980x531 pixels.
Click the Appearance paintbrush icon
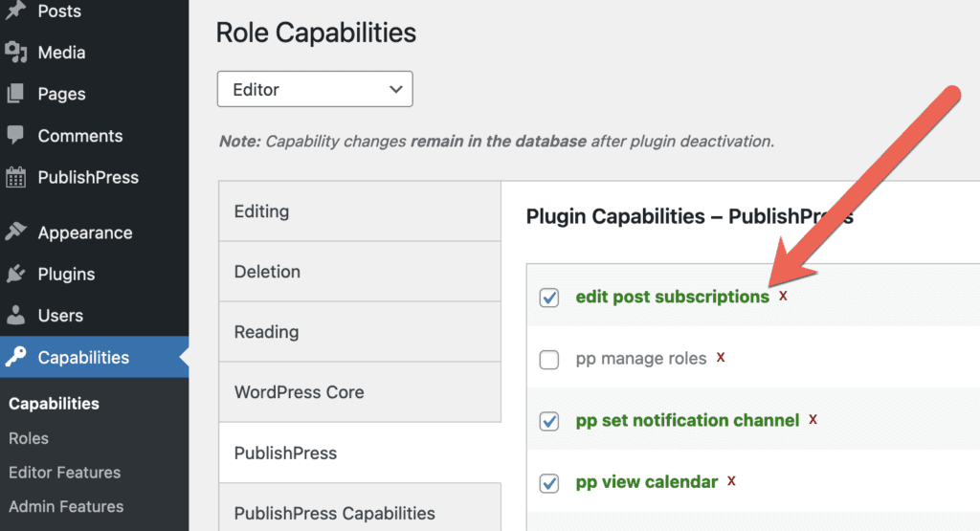[x=15, y=232]
